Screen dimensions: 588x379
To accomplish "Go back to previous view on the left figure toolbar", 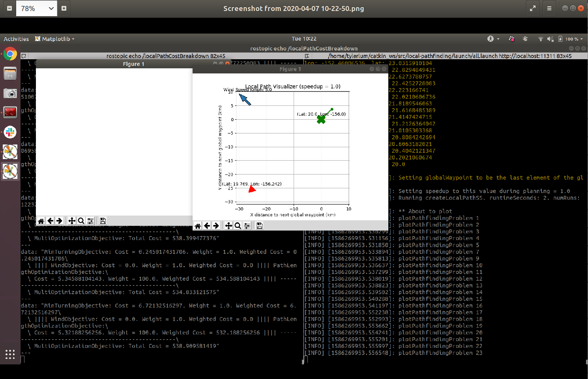I will 50,221.
